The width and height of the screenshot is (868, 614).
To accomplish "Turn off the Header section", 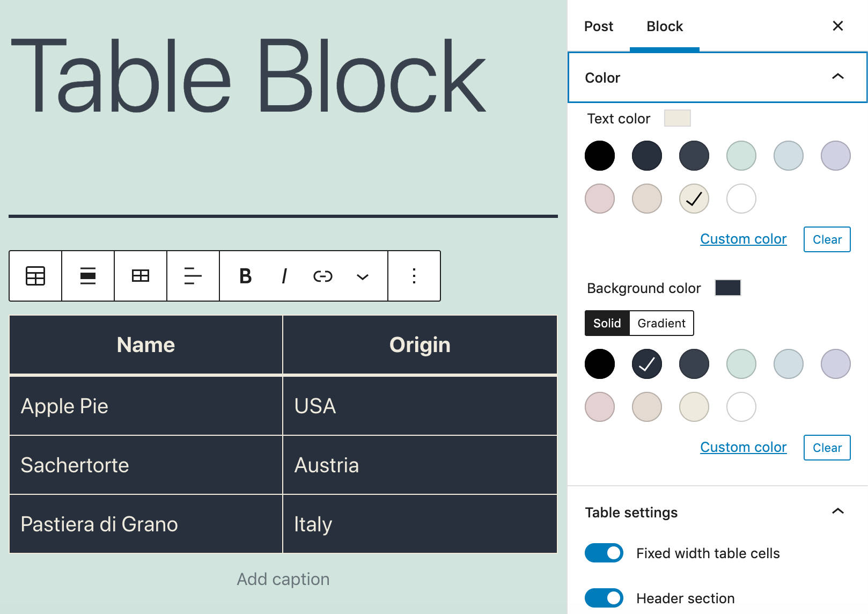I will tap(604, 597).
